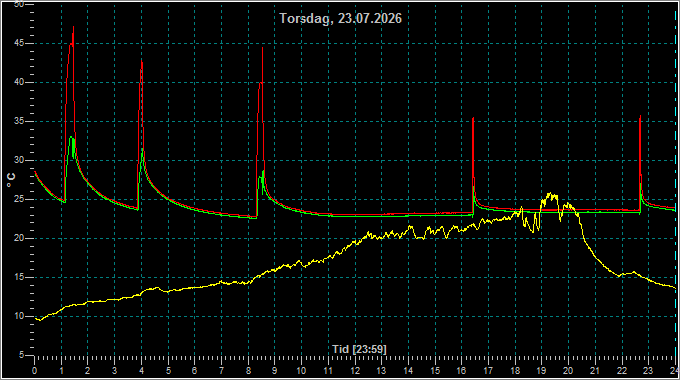
Task: Click the 15 label on temperature axis
Action: click(19, 278)
